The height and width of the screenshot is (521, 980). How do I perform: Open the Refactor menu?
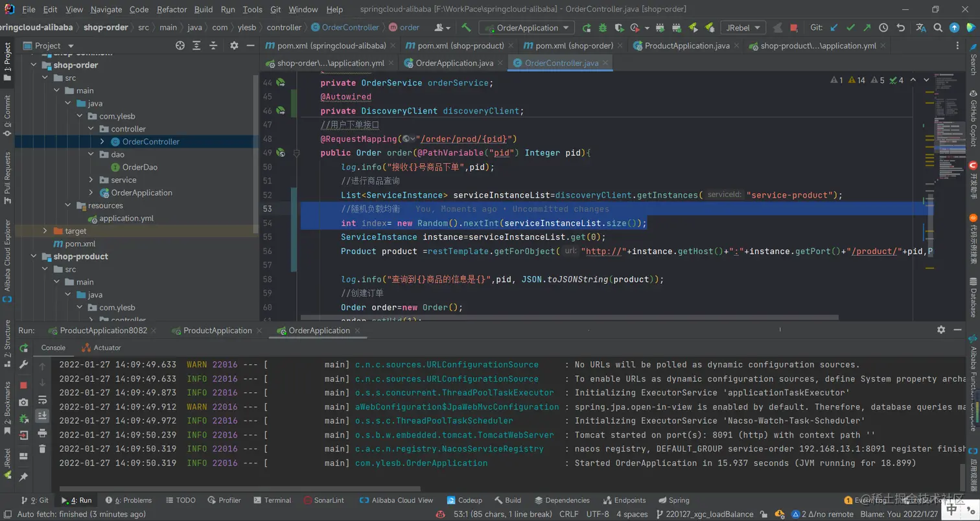pos(172,10)
